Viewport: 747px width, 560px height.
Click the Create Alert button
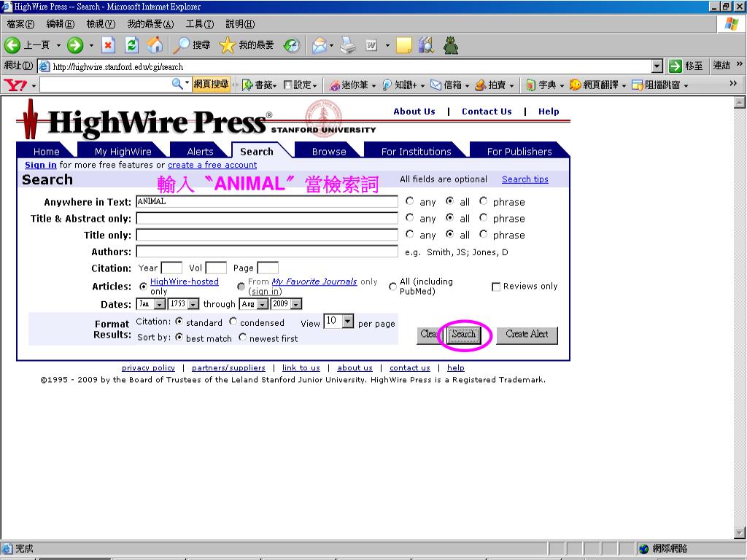click(x=527, y=335)
